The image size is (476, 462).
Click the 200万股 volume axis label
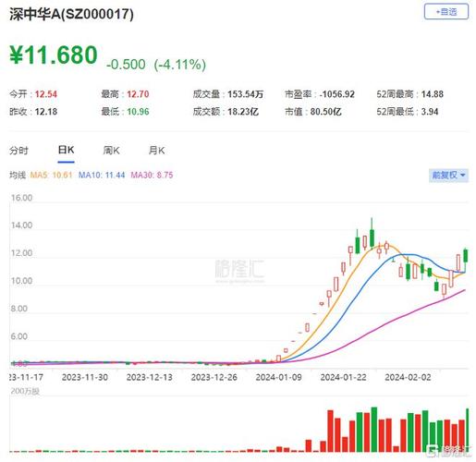tap(25, 392)
